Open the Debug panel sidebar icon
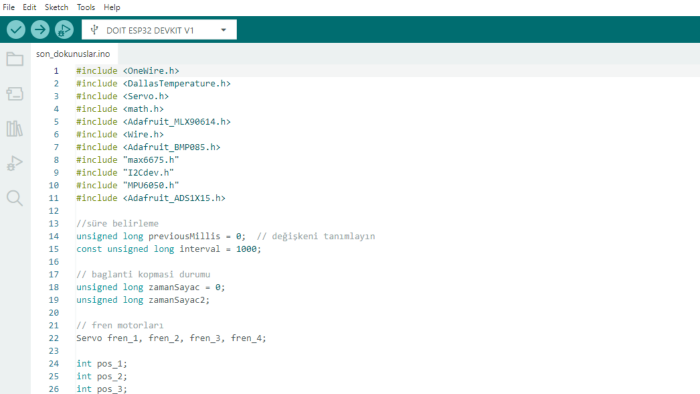The width and height of the screenshot is (700, 394). coord(15,163)
